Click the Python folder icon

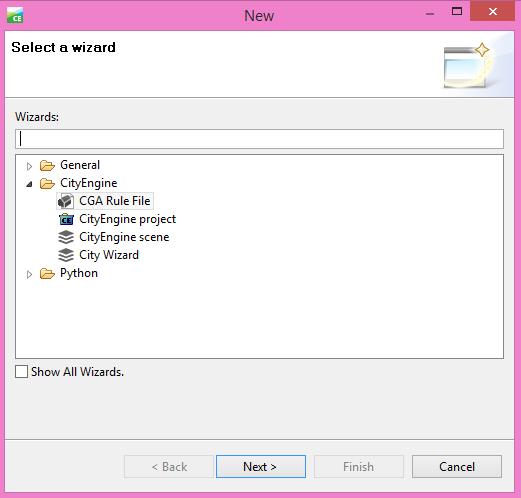tap(47, 274)
